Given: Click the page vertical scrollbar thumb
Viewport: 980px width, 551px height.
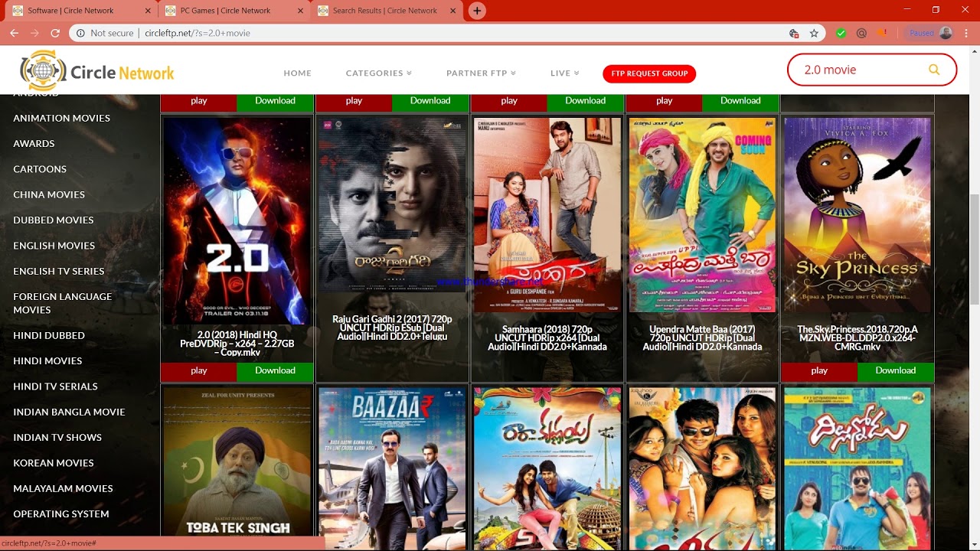Looking at the screenshot, I should click(974, 249).
